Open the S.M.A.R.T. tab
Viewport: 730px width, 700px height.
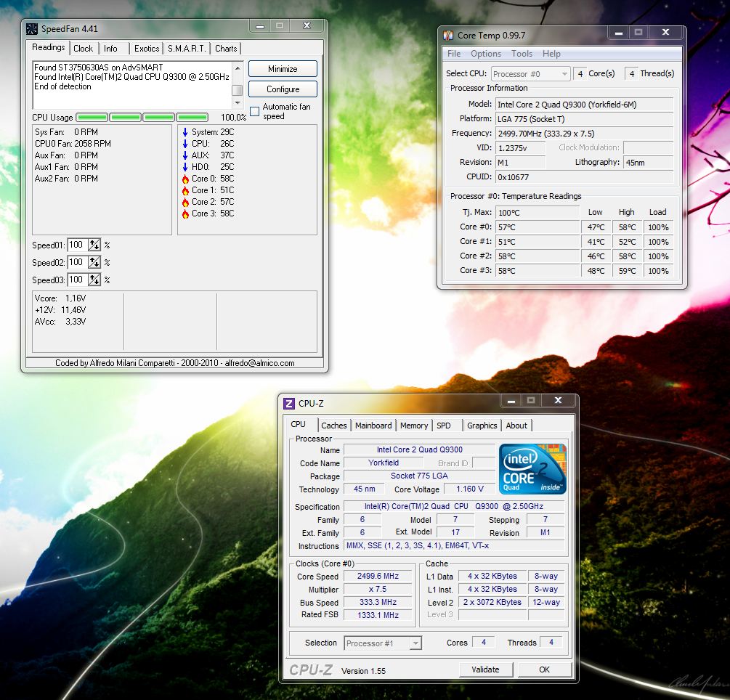click(186, 49)
